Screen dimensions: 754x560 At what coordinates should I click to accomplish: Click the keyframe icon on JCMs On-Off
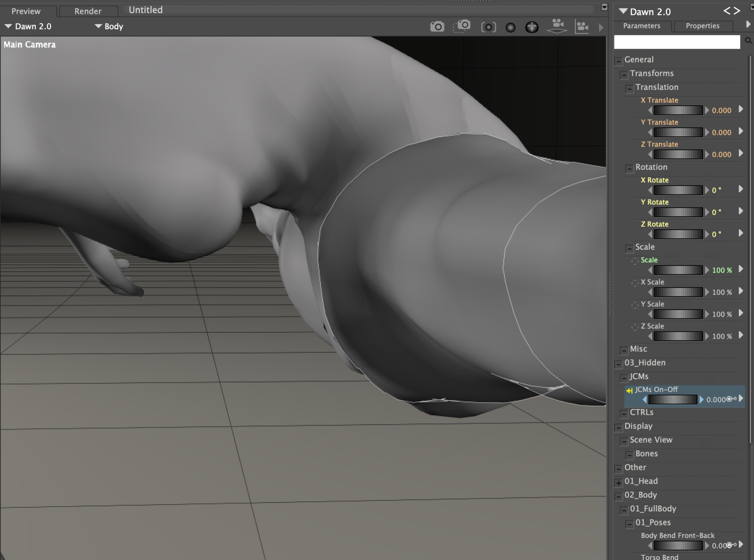click(731, 399)
